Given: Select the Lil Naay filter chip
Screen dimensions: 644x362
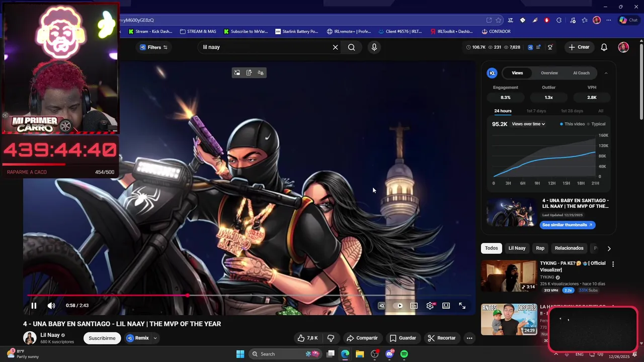Looking at the screenshot, I should 517,248.
